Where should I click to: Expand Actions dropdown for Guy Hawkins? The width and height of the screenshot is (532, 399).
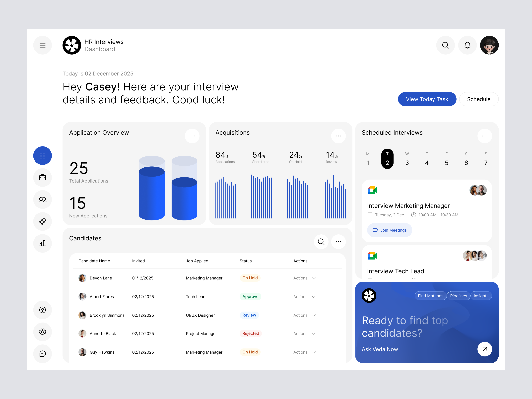click(x=304, y=352)
